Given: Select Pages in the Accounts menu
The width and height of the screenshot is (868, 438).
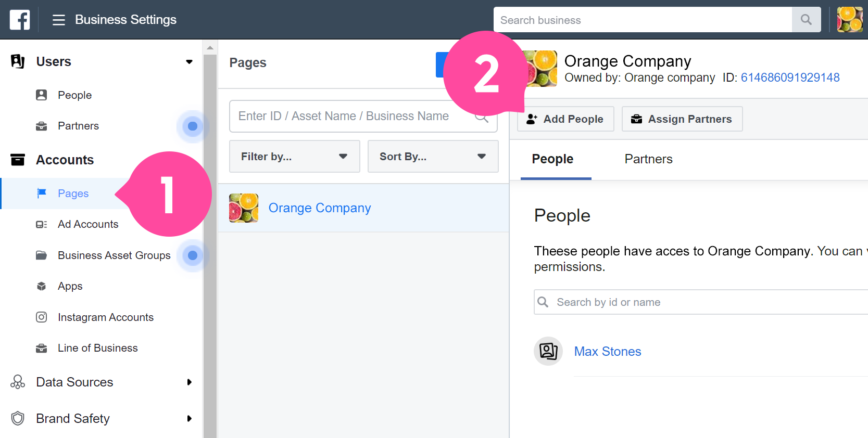Looking at the screenshot, I should [x=73, y=194].
